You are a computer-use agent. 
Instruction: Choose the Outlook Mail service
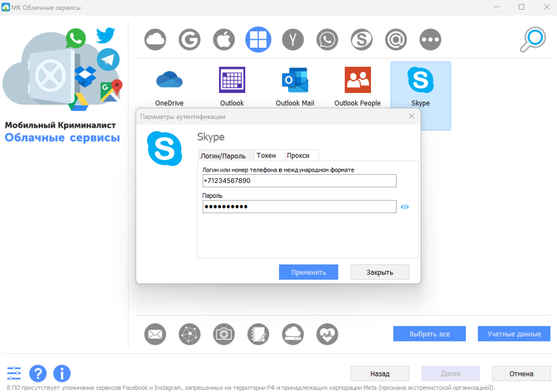point(295,86)
